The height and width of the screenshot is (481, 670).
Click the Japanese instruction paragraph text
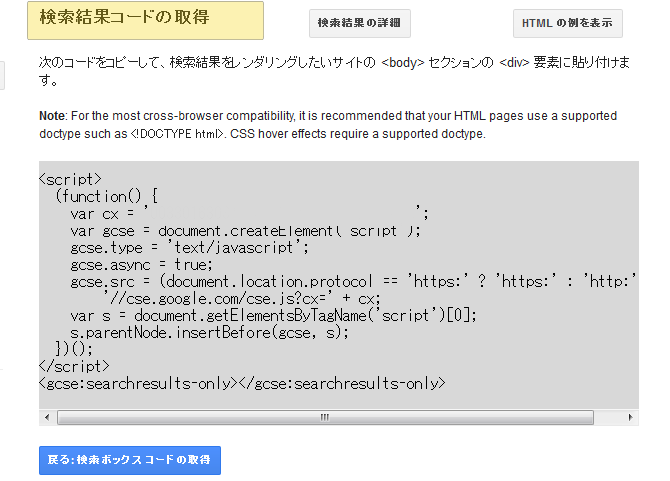click(x=334, y=71)
